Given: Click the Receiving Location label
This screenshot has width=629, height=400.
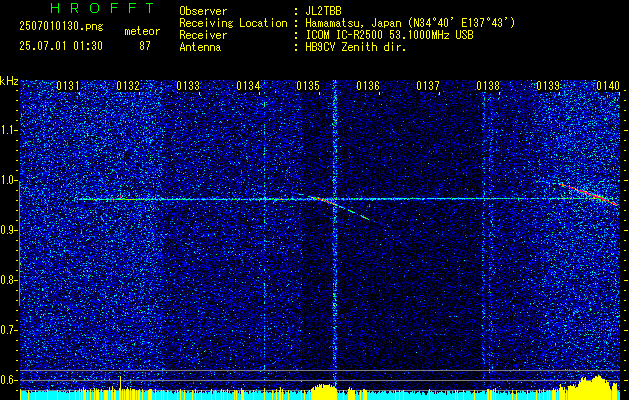Looking at the screenshot, I should (233, 23).
